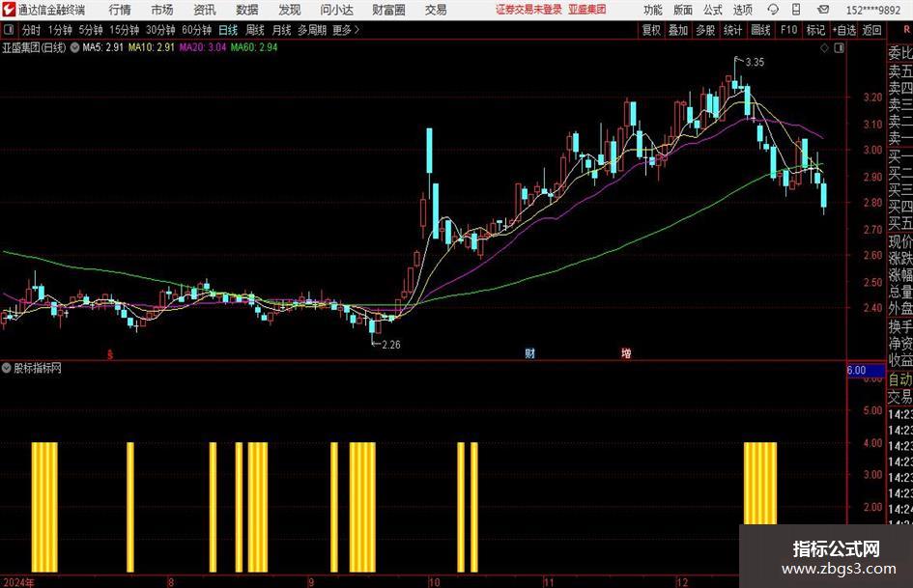Click the 2.26 low price label

click(x=390, y=345)
